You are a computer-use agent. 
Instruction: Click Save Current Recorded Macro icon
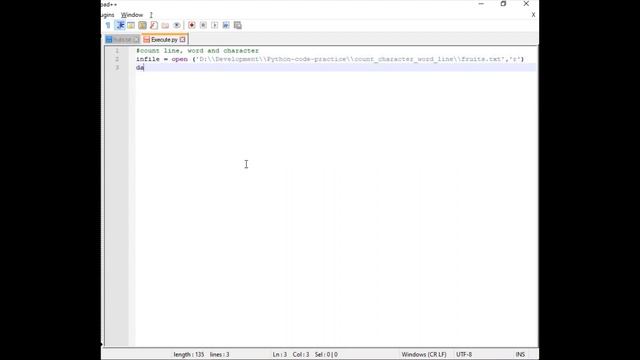pyautogui.click(x=238, y=25)
